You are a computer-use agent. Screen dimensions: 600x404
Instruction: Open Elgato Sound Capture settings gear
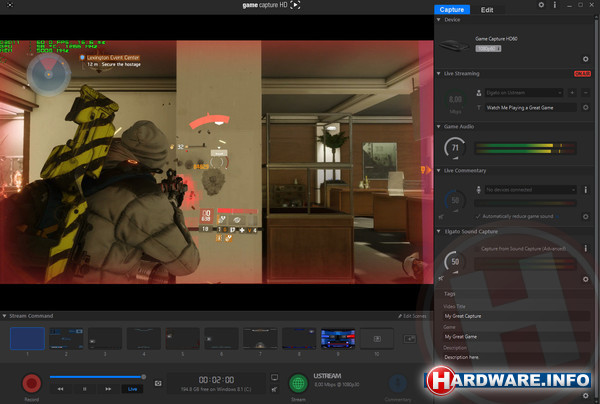click(585, 279)
